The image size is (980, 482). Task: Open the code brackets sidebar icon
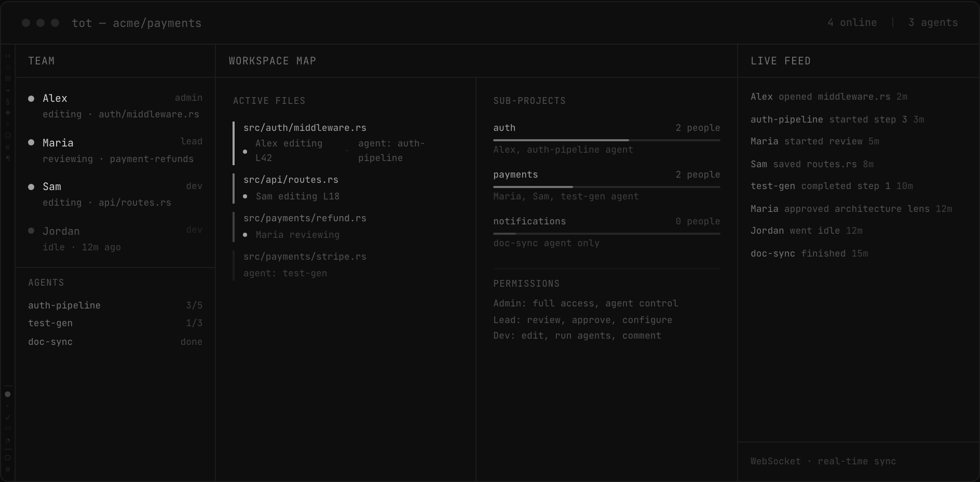click(8, 56)
